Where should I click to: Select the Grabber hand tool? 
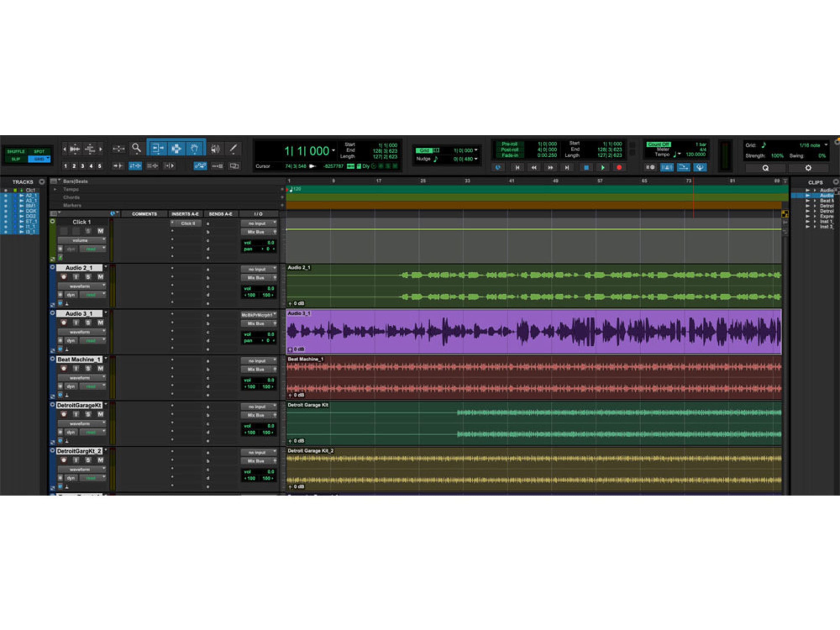[194, 149]
